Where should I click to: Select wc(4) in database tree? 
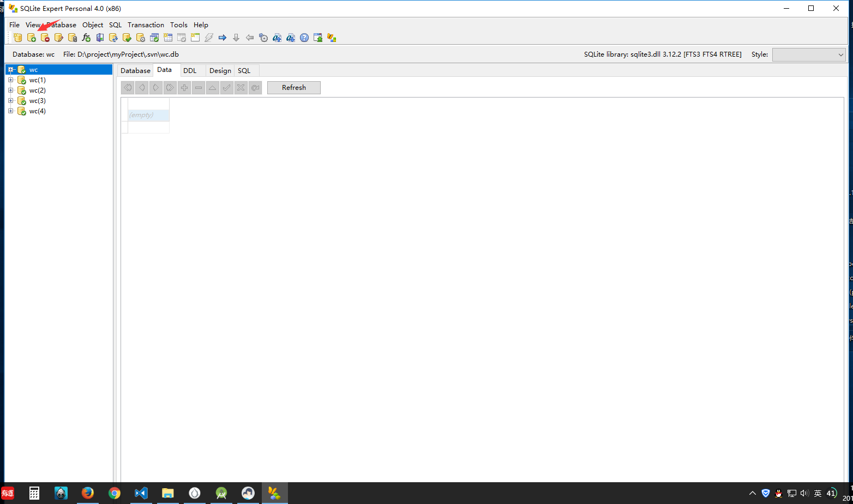38,111
